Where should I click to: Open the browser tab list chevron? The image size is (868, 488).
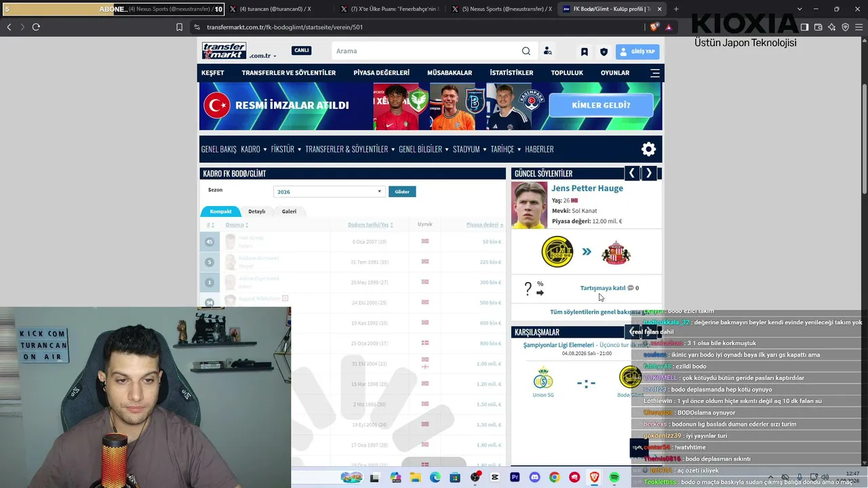800,9
